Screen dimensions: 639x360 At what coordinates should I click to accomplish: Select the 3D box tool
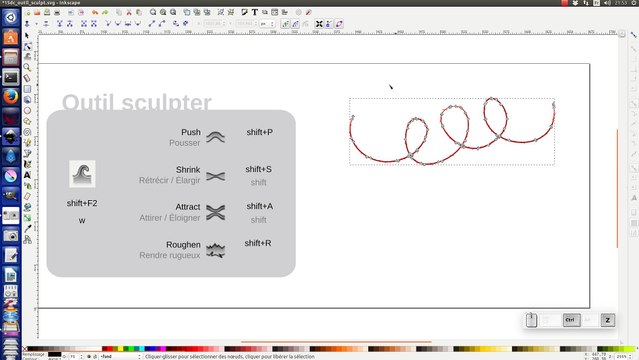[27, 99]
